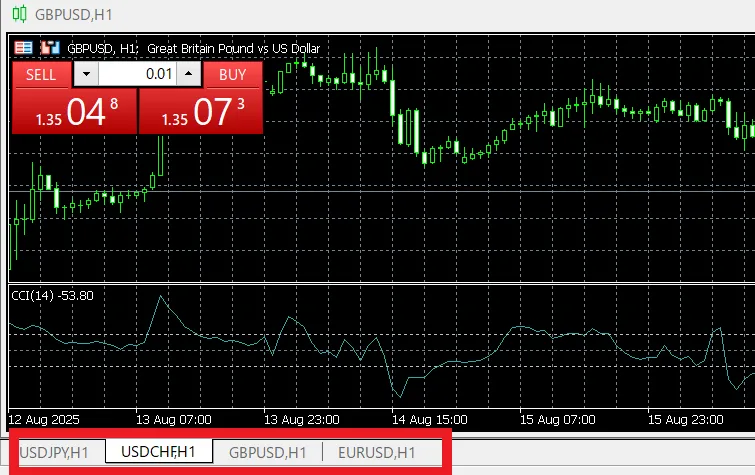Image resolution: width=755 pixels, height=475 pixels.
Task: Select the USDCHF,H1 chart tab
Action: tap(159, 452)
